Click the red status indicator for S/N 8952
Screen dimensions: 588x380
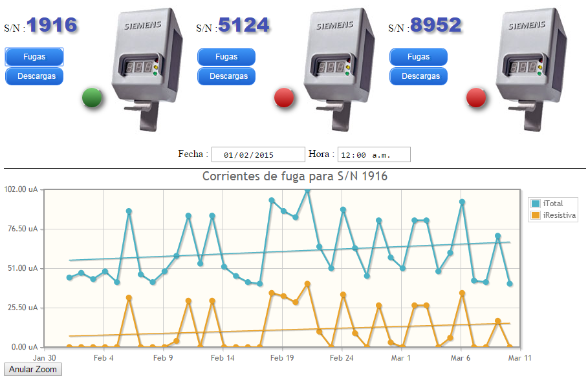tap(476, 98)
